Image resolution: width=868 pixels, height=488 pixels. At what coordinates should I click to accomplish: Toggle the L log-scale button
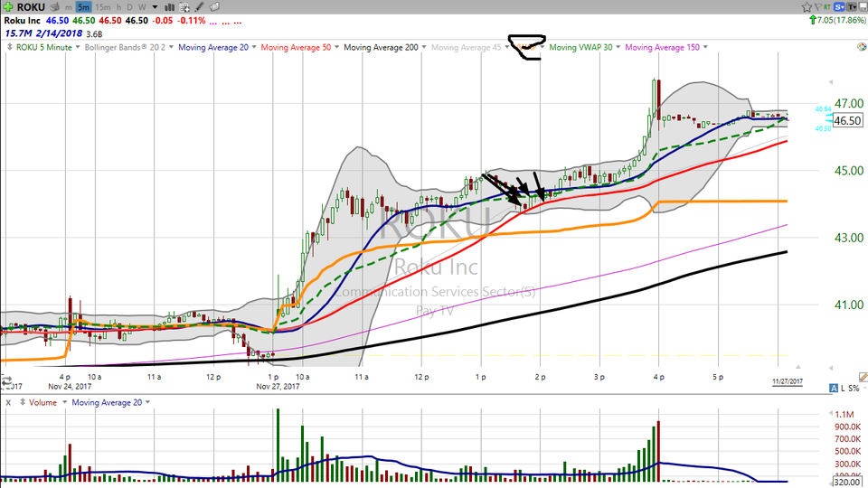coord(843,388)
